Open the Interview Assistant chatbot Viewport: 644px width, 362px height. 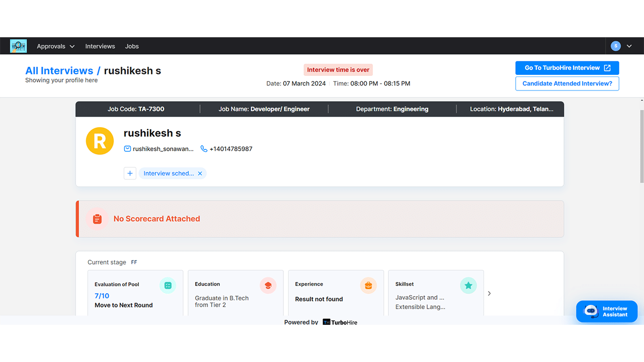607,312
